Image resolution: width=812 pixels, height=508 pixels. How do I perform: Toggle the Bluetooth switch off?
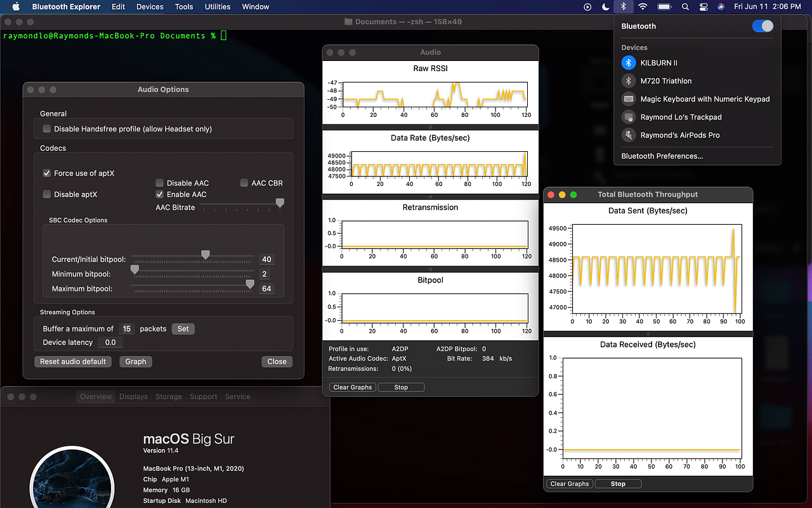click(762, 26)
